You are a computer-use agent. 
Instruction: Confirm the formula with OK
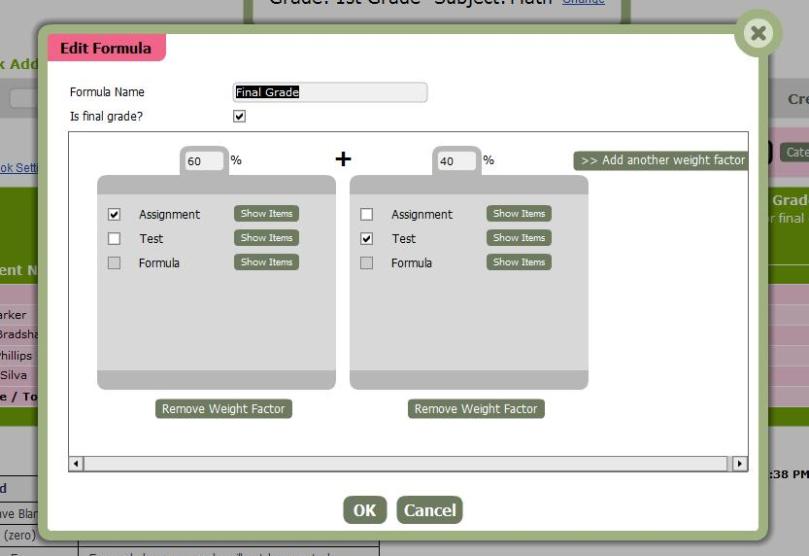point(365,510)
